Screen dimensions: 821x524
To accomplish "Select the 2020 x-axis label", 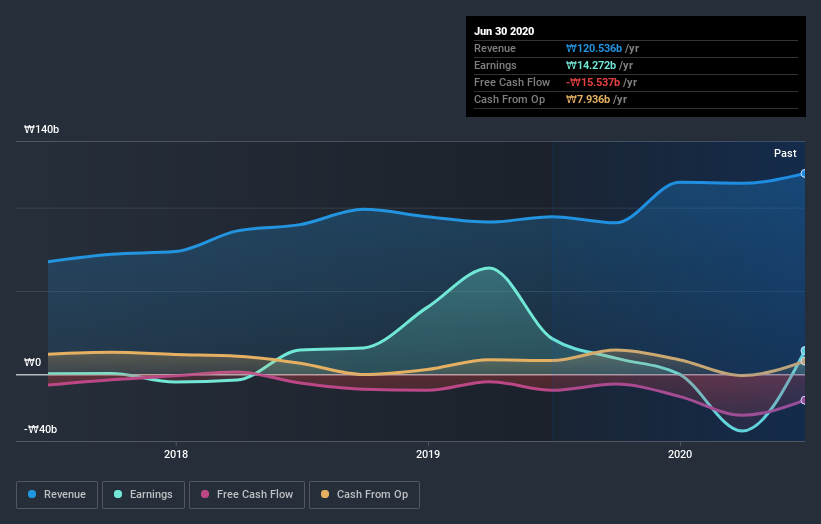I will tap(680, 454).
